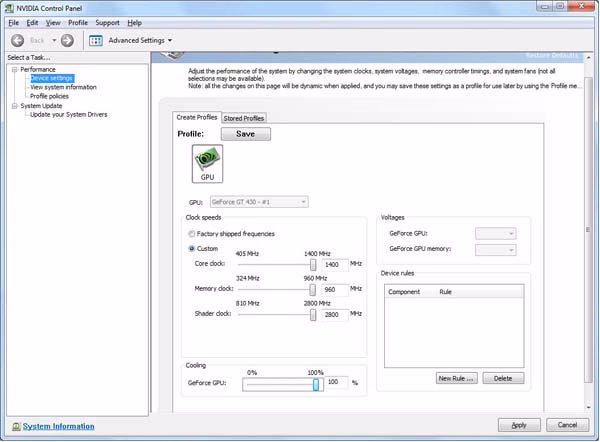This screenshot has height=442, width=600.
Task: Click the scrollbar up arrow
Action: point(588,57)
